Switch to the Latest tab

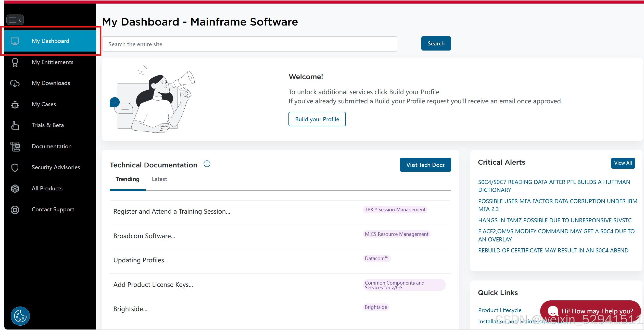click(159, 179)
